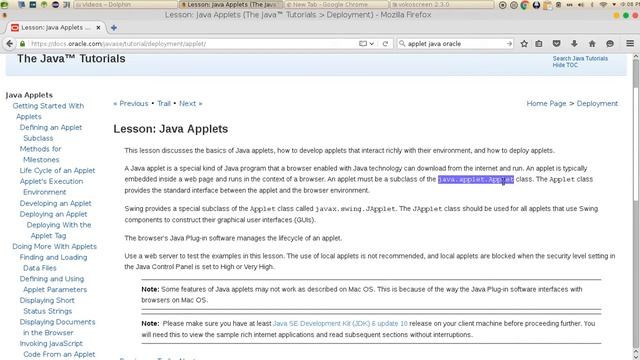This screenshot has width=640, height=360.
Task: Open Displaying Short Status Strings link
Action: click(x=47, y=306)
